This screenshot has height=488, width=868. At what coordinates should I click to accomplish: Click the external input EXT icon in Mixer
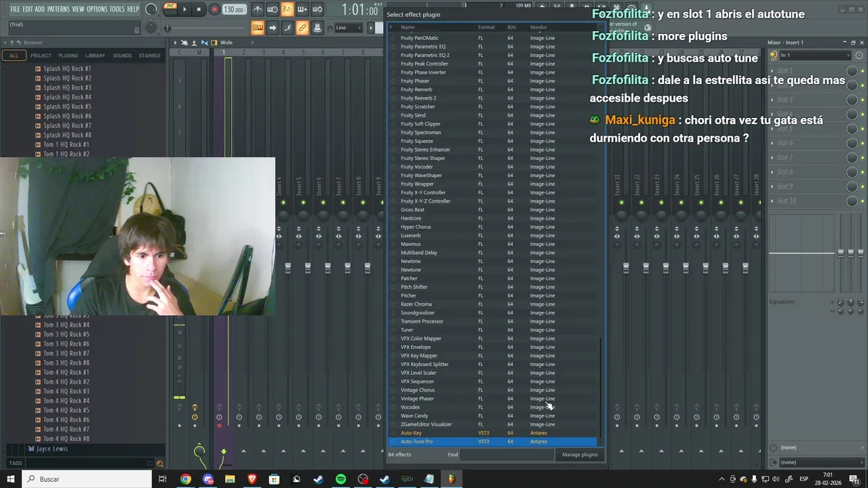[x=774, y=56]
